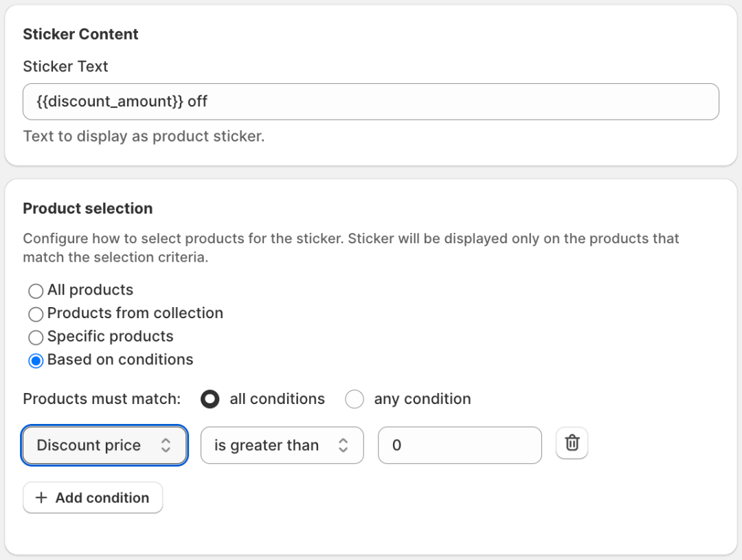Screen dimensions: 742x560
Task: Select the Specific products radio button
Action: [36, 337]
